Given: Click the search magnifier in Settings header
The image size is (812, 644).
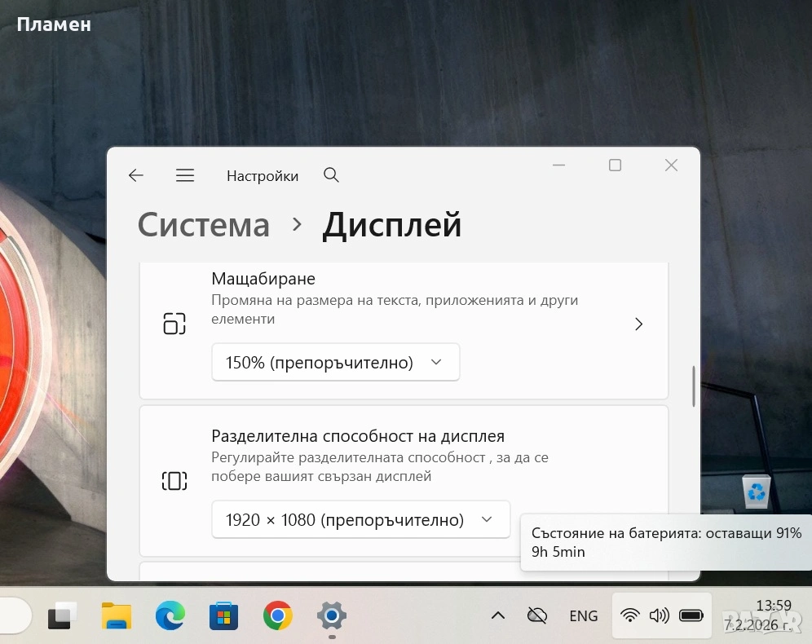Looking at the screenshot, I should (331, 175).
